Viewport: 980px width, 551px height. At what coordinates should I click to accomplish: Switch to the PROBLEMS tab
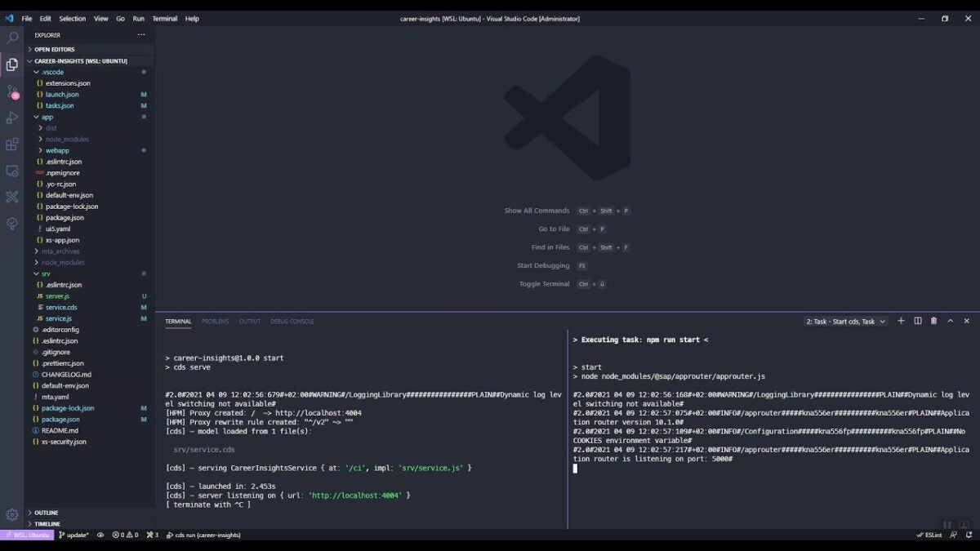pos(215,321)
